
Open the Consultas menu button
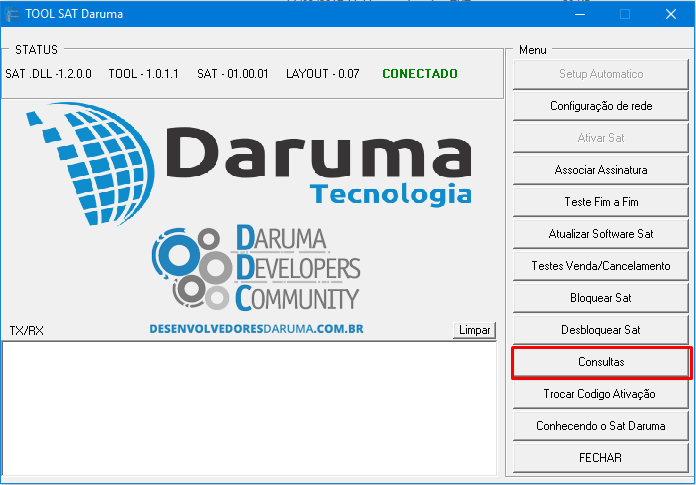pos(601,362)
